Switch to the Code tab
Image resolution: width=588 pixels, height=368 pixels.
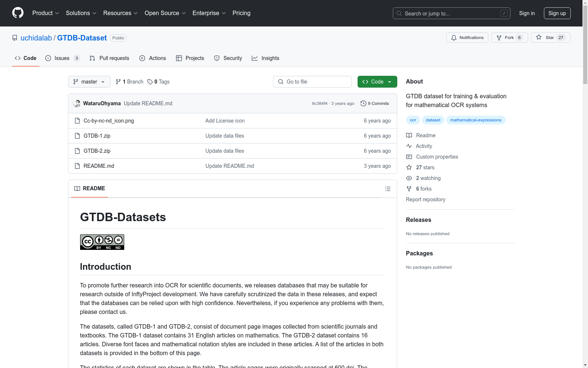26,58
